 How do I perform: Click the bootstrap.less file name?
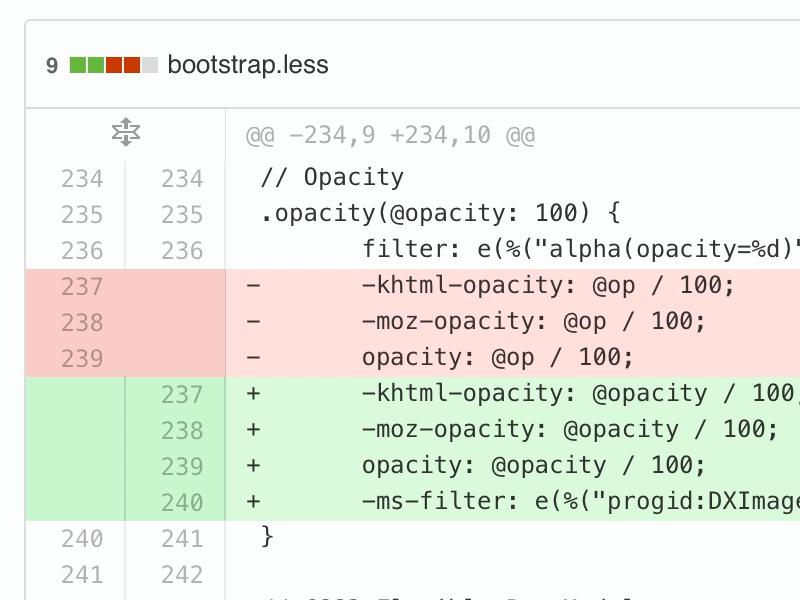[248, 66]
